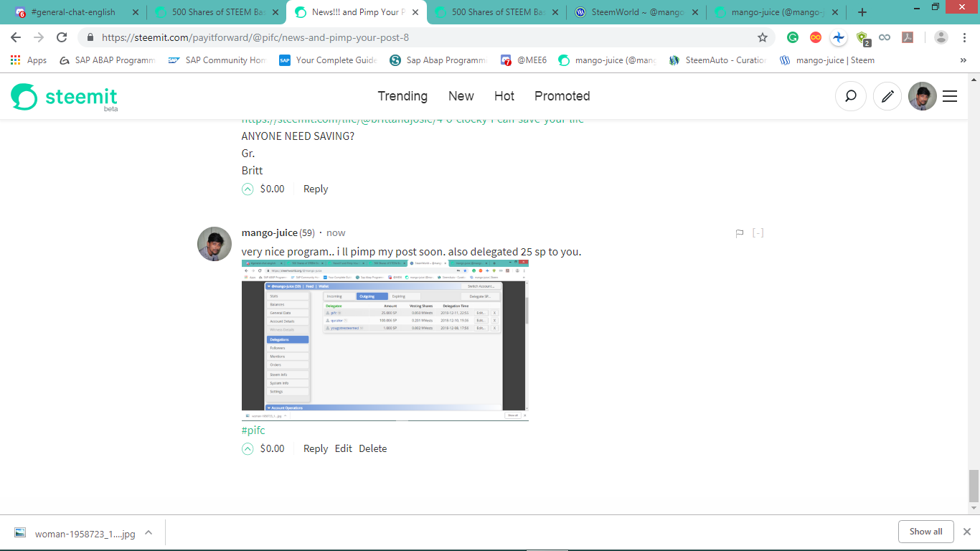This screenshot has height=551, width=980.
Task: Open the @MEE6 bookmark
Action: [x=524, y=60]
